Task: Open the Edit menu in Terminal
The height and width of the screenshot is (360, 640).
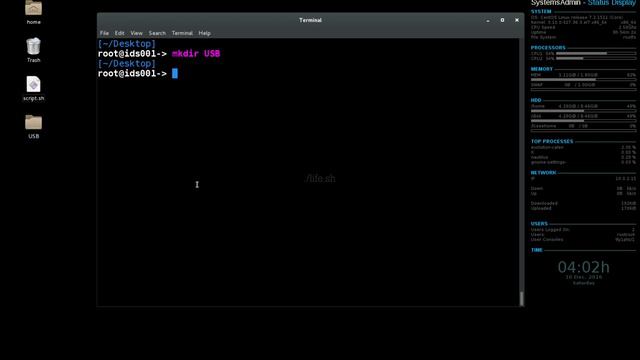Action: coord(119,33)
